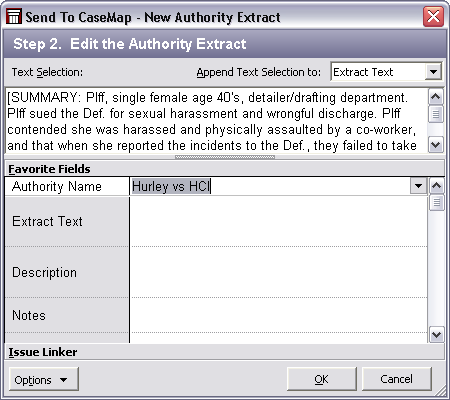Click the CaseMap title bar icon
450x400 pixels.
(x=14, y=16)
